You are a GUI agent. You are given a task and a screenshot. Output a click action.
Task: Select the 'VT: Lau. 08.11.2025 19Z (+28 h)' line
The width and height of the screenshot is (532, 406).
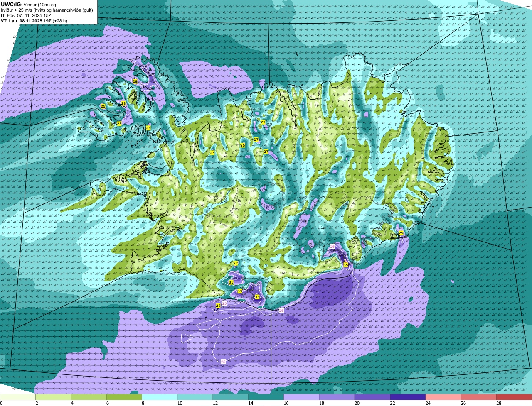34,20
